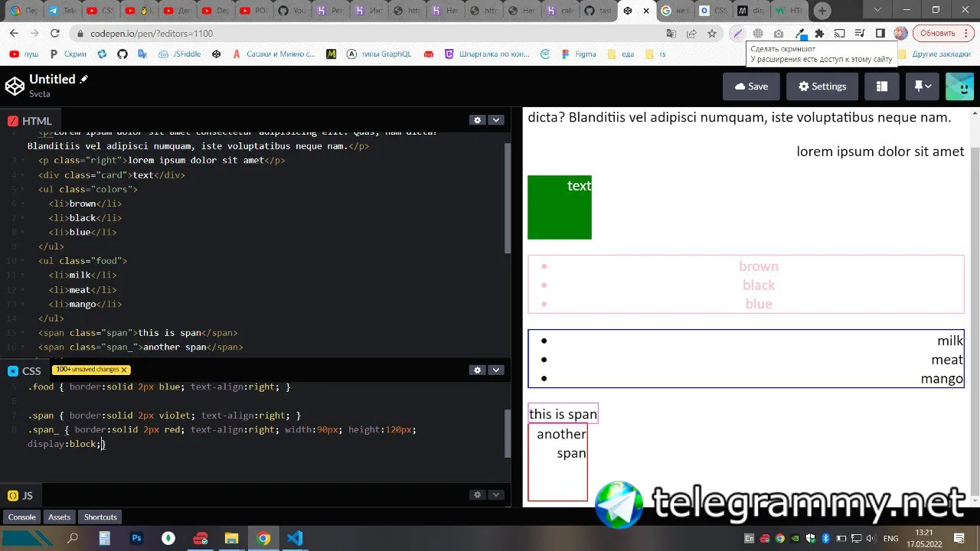Reload the page

pos(54,34)
